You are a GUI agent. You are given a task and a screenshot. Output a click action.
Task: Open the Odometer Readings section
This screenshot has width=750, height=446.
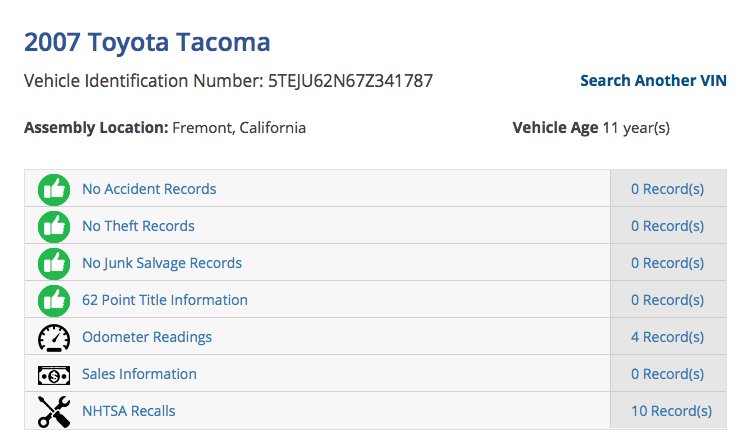pyautogui.click(x=147, y=337)
